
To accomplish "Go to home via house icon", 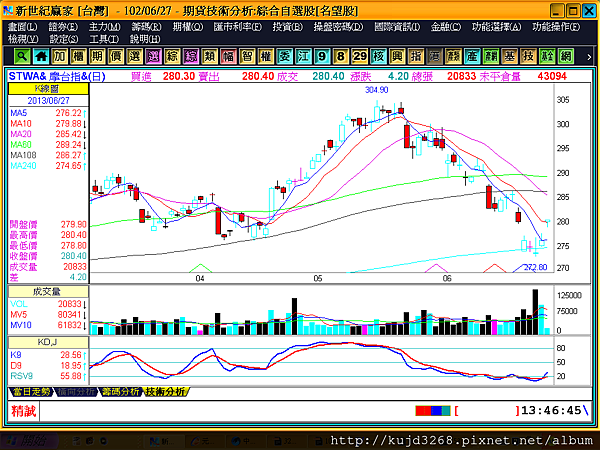I will 41,57.
